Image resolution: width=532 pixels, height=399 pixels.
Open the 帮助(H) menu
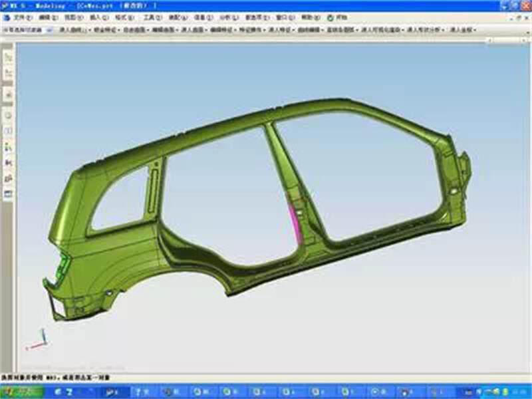coord(309,18)
